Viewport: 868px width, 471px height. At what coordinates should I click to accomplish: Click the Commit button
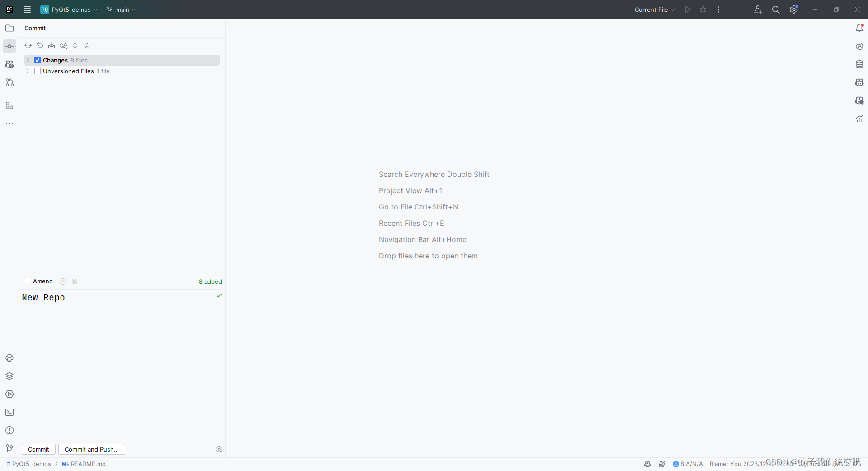(38, 449)
